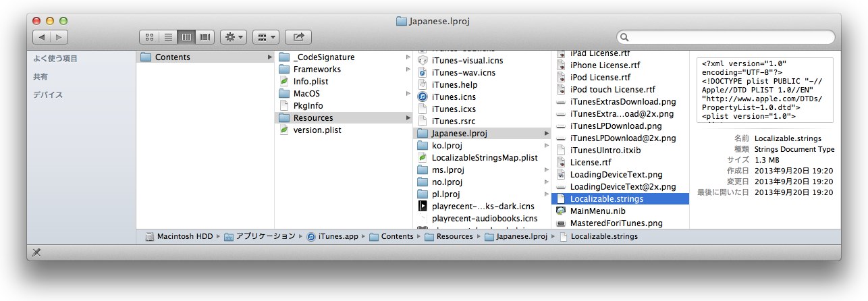Click the iTunes.icns icon
Image resolution: width=868 pixels, height=301 pixels.
coord(423,97)
